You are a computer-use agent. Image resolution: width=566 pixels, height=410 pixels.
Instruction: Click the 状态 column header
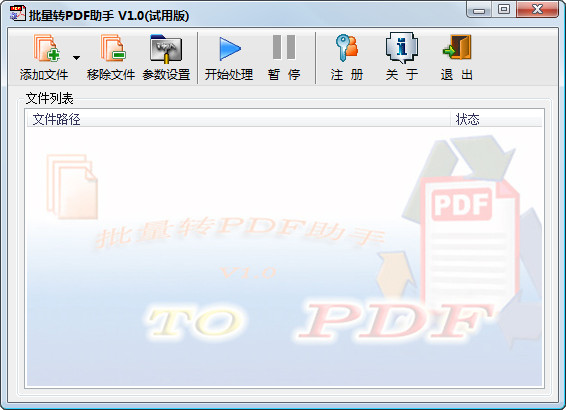[x=496, y=119]
